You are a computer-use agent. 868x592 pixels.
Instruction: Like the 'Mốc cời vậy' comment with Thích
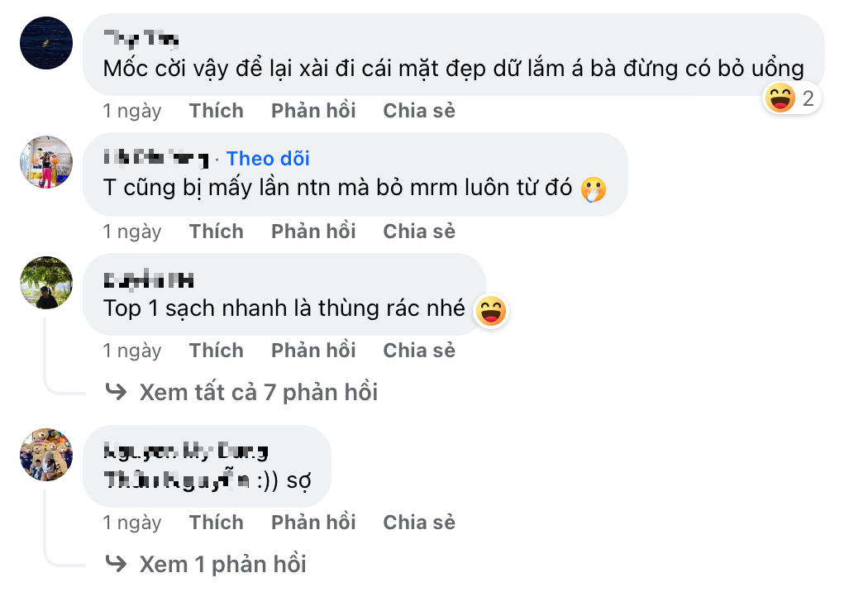[x=216, y=111]
